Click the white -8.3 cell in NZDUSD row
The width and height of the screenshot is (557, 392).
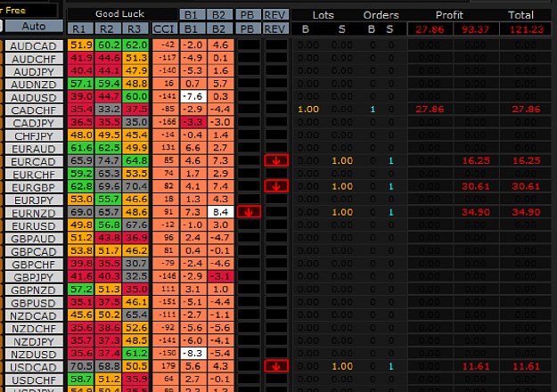[193, 354]
